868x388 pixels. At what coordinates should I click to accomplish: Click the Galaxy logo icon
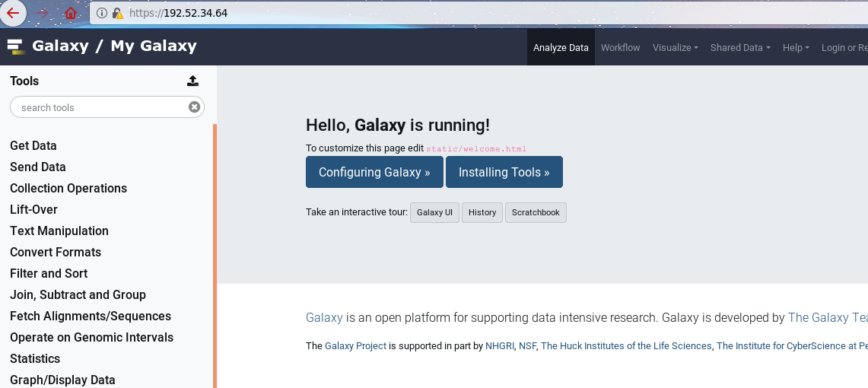click(x=16, y=46)
